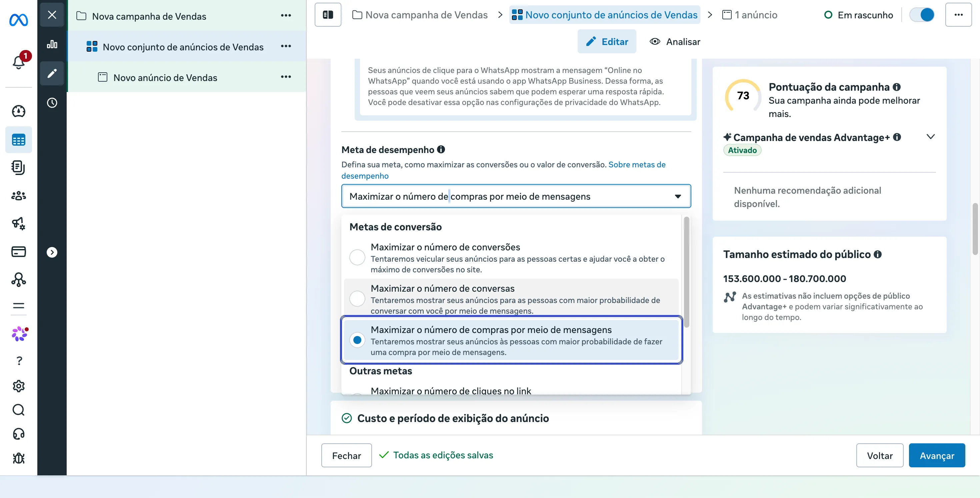Screen dimensions: 980x498
Task: Open the advertising settings megaphone icon
Action: point(19,223)
